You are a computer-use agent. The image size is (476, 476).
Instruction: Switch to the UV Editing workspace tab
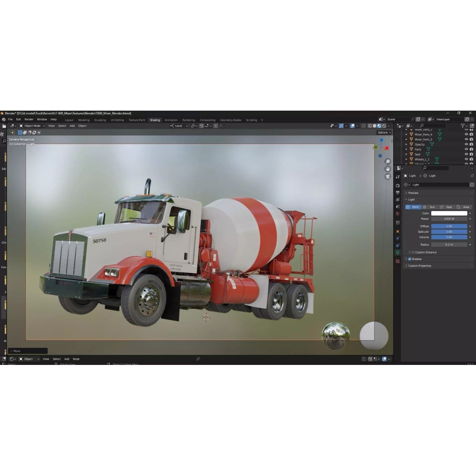click(x=117, y=120)
